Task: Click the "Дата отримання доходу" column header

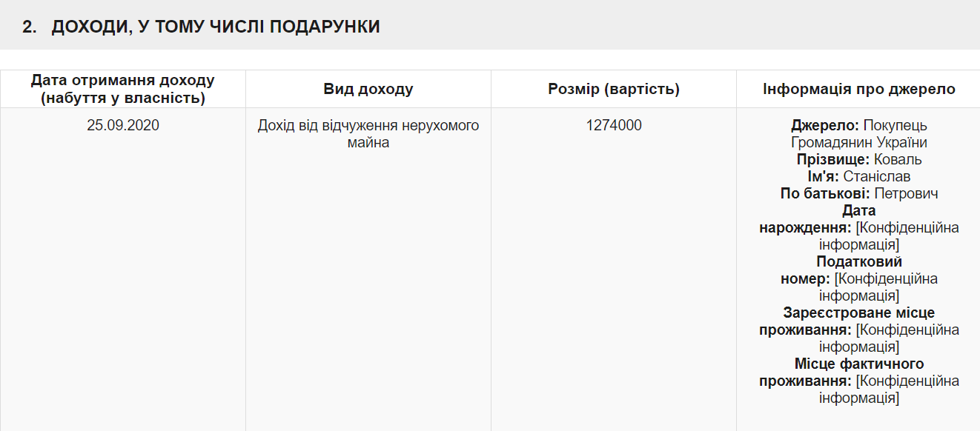Action: [123, 89]
